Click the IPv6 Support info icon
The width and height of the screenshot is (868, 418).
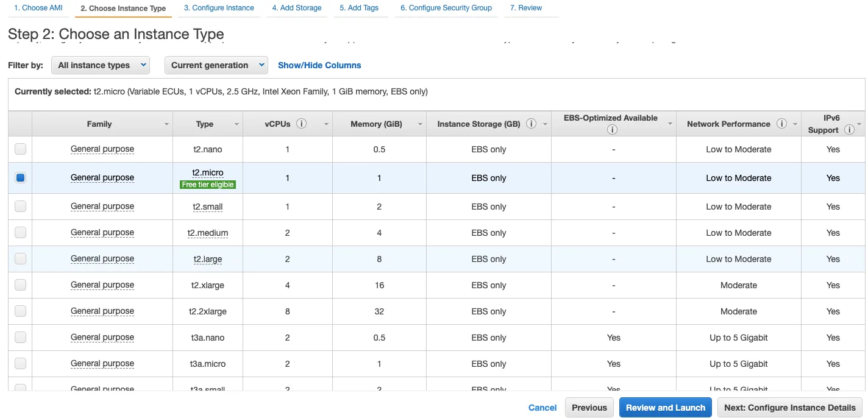(849, 130)
